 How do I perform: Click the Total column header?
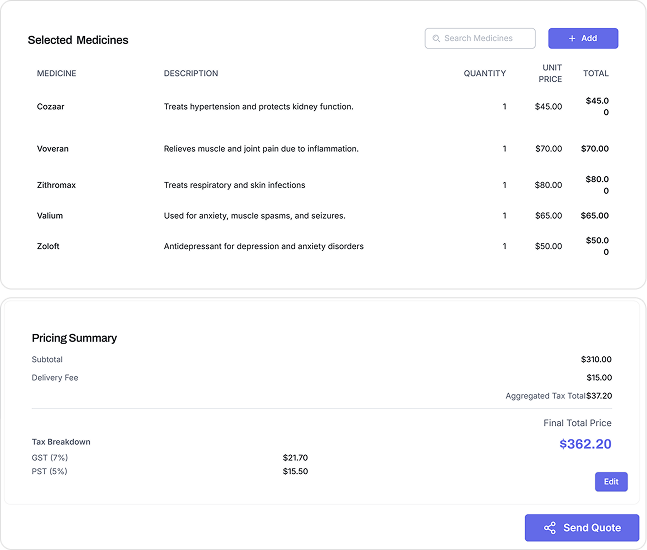tap(596, 74)
